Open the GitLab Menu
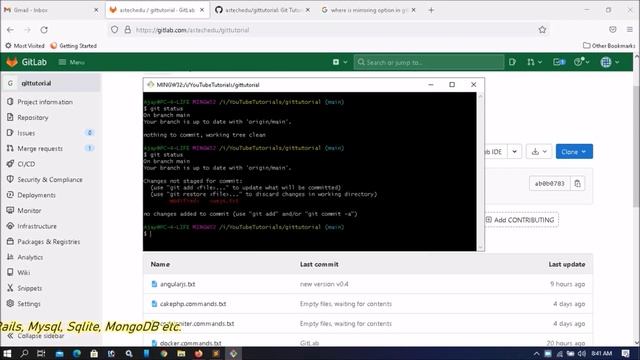This screenshot has width=640, height=360. [71, 62]
